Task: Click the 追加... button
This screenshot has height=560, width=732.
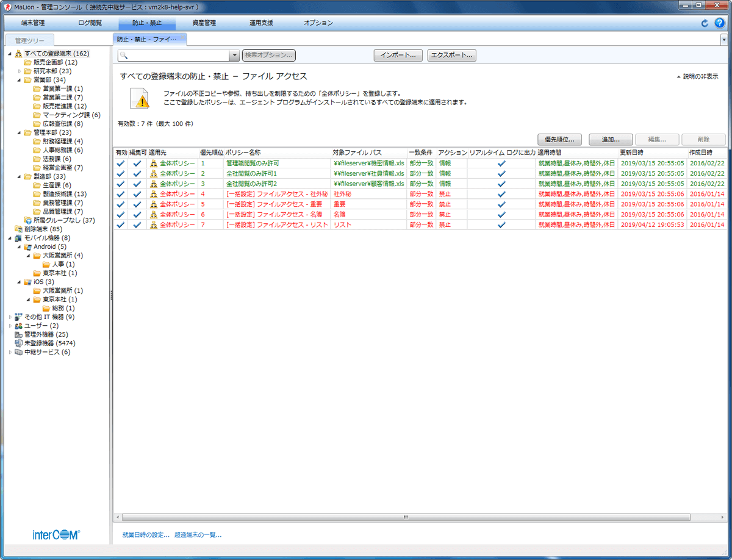Action: pyautogui.click(x=611, y=139)
